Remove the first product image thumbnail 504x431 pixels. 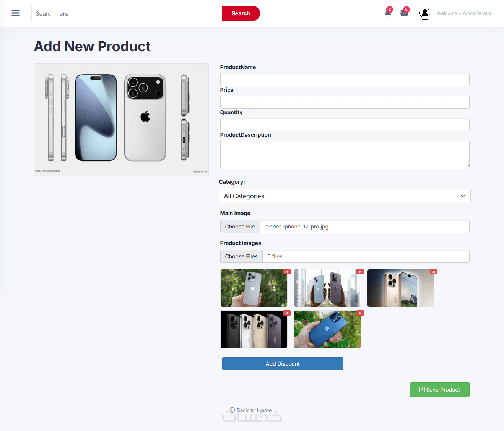[x=287, y=272]
